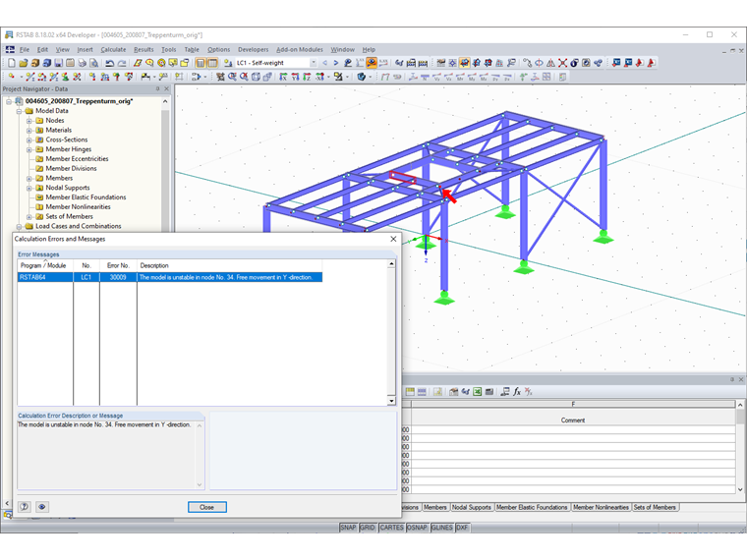Toggle GRID in the status bar

pos(368,528)
